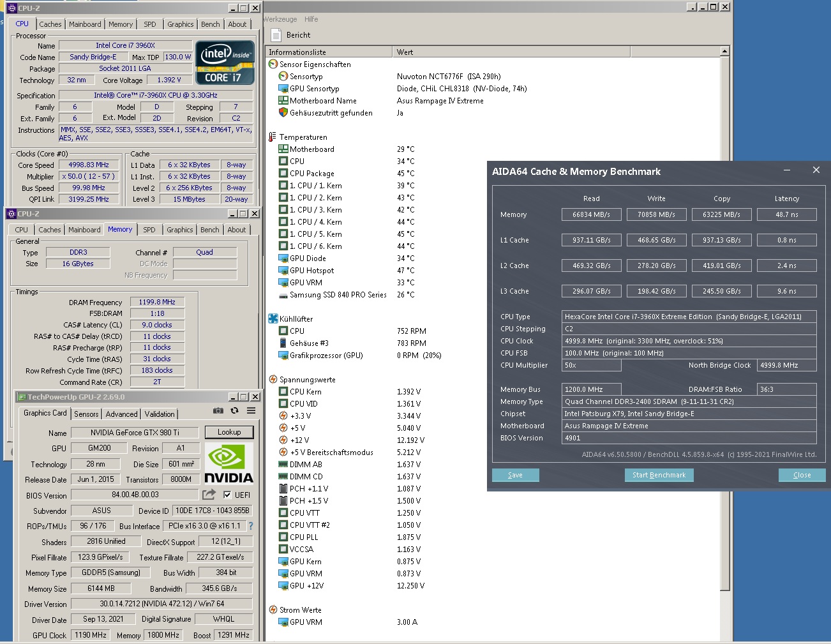Viewport: 831px width, 644px height.
Task: Click the share icon beside BIOS Version
Action: pos(209,495)
